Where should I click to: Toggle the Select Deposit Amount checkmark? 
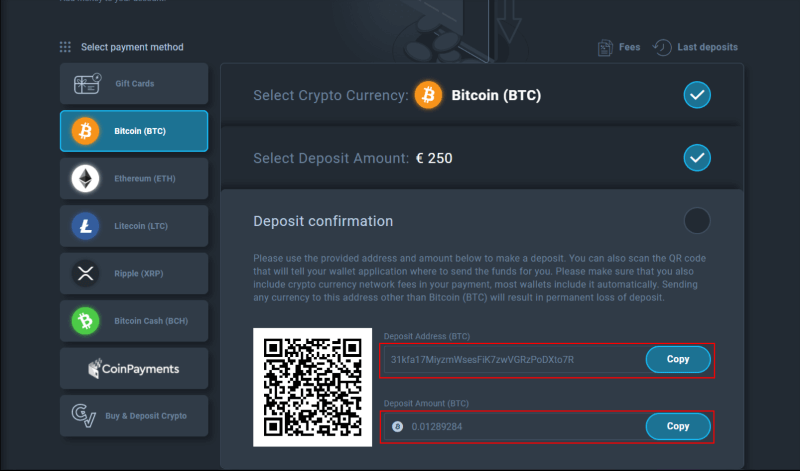pyautogui.click(x=697, y=157)
